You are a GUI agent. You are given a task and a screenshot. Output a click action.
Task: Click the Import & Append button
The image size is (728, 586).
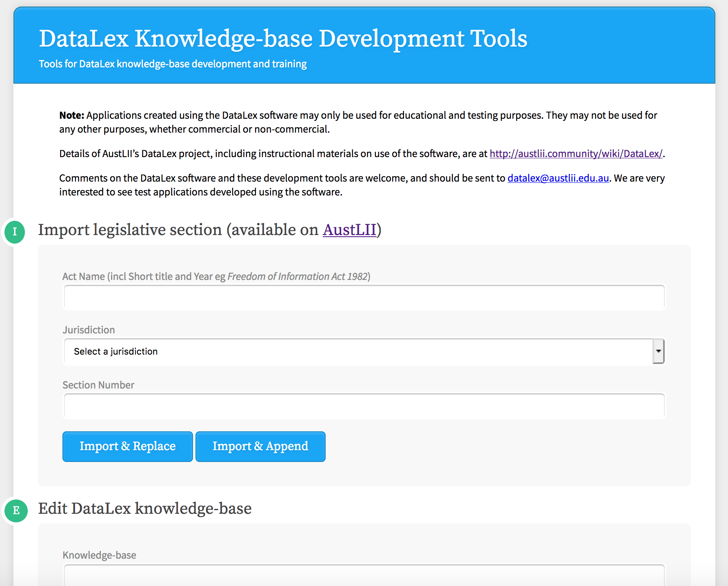[x=260, y=446]
